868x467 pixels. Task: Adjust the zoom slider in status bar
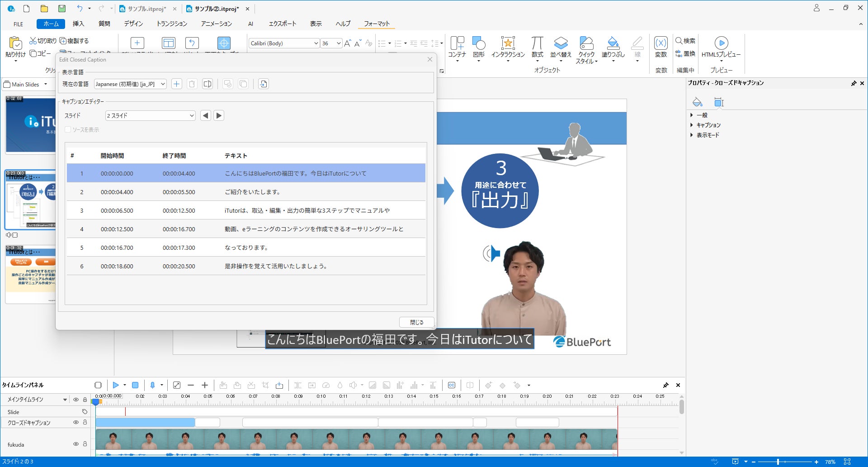(x=778, y=462)
